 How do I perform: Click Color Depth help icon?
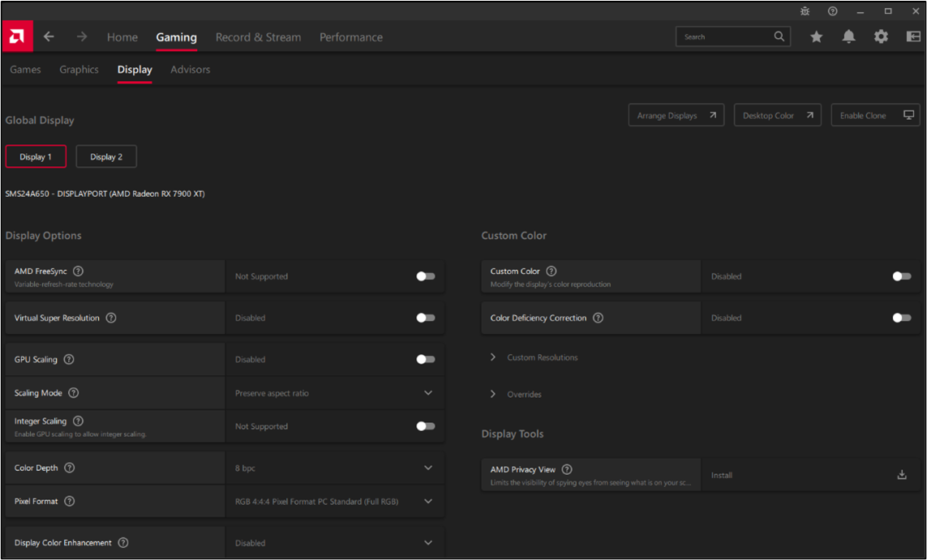[x=69, y=468]
